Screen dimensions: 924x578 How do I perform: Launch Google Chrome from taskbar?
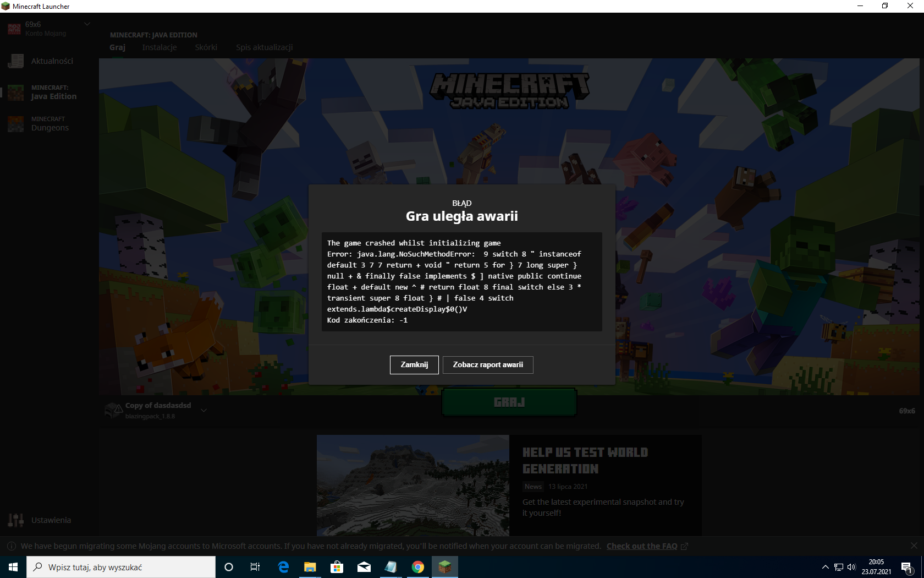418,567
